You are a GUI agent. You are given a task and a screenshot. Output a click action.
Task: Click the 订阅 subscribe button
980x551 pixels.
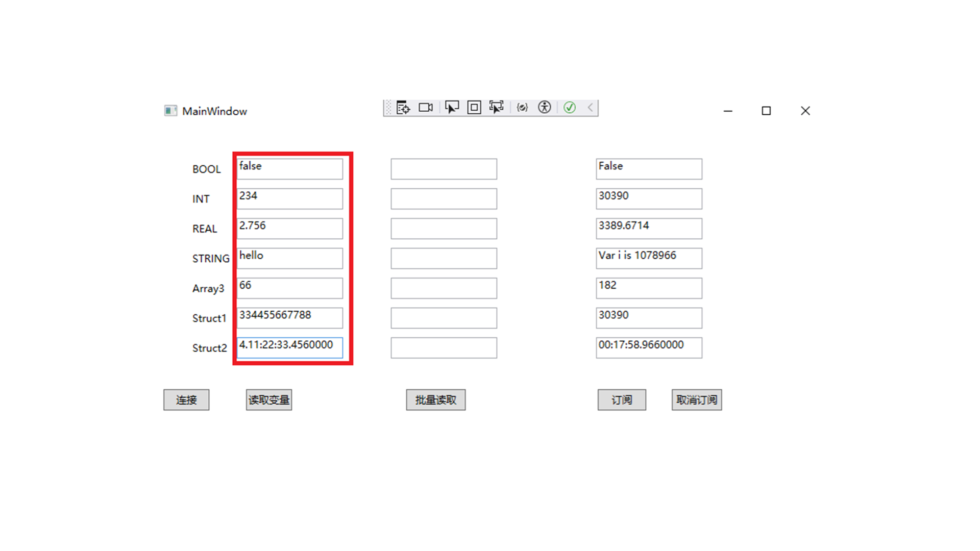coord(621,400)
